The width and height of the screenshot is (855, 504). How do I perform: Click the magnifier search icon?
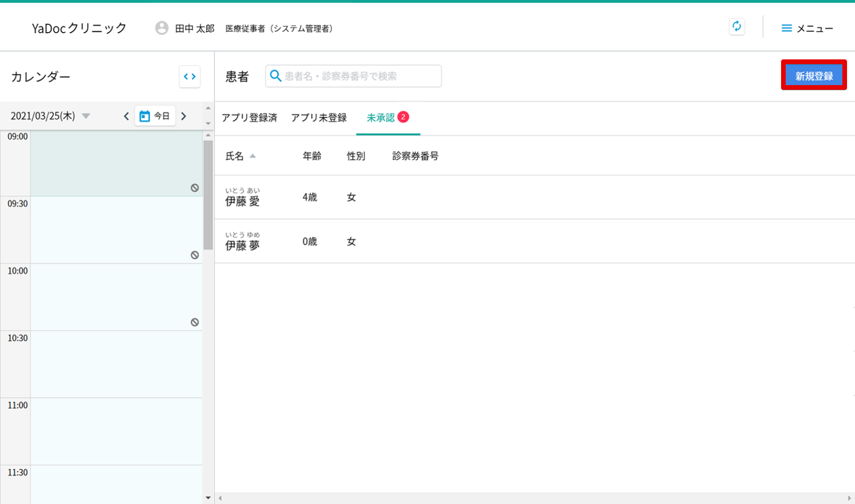[276, 76]
